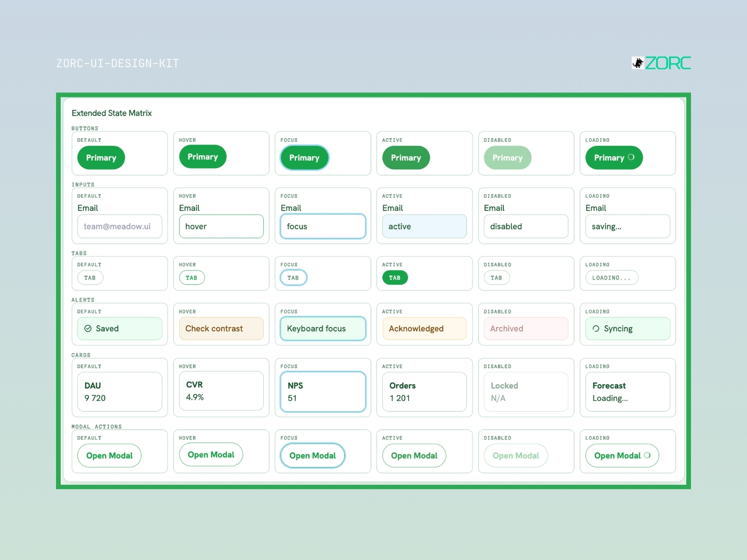Select the disabled TAB pill
The image size is (747, 560).
coord(497,278)
